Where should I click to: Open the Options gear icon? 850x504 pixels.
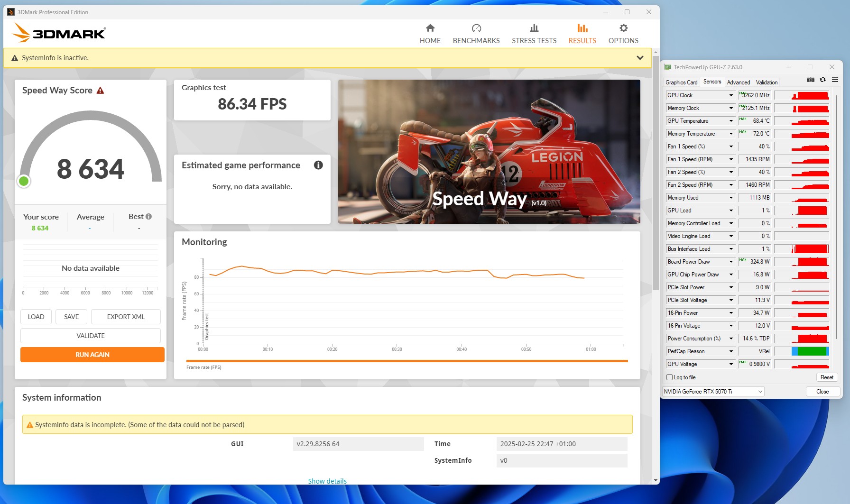[x=623, y=28]
